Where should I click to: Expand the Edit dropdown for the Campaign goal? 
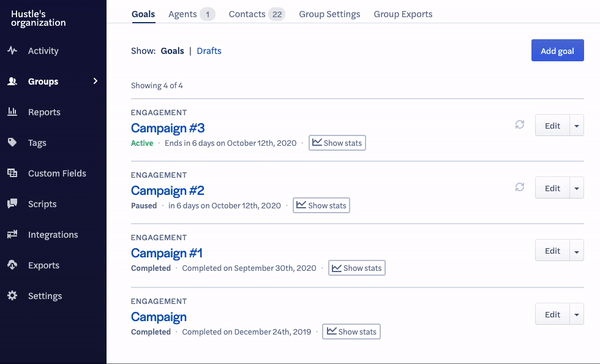(x=577, y=315)
